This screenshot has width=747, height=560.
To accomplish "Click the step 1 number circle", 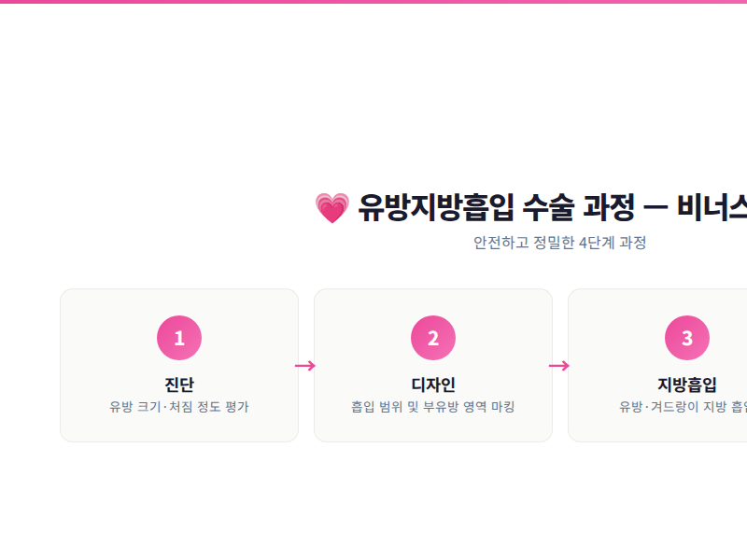I will tap(179, 338).
